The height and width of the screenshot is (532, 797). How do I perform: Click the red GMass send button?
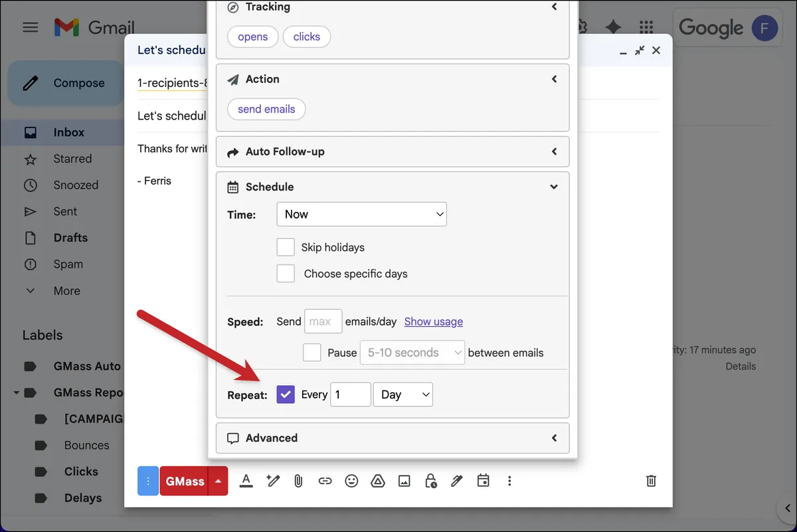point(185,481)
